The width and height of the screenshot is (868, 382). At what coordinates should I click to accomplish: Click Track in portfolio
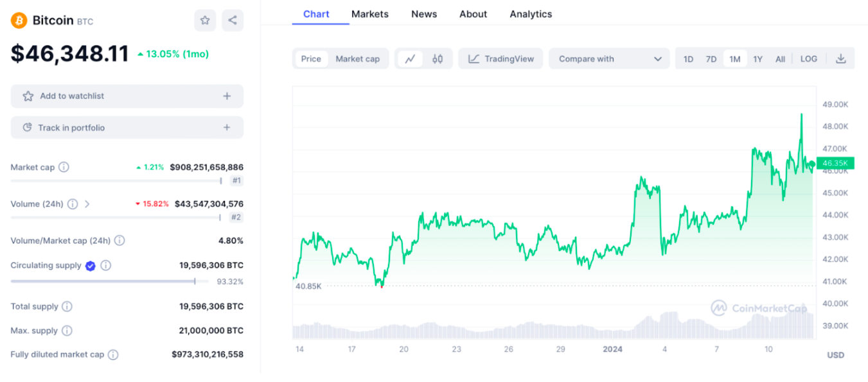point(127,127)
